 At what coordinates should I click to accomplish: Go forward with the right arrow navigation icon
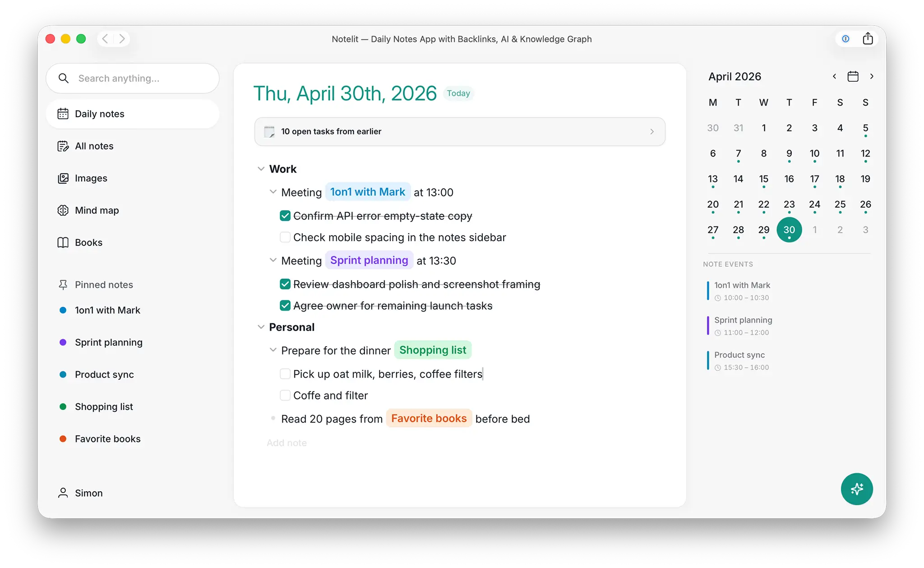[122, 39]
